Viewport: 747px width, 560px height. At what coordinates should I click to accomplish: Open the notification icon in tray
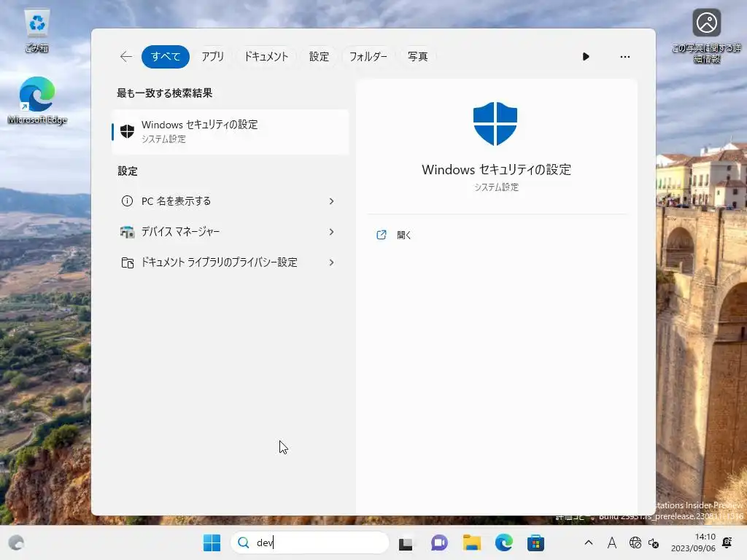click(727, 542)
